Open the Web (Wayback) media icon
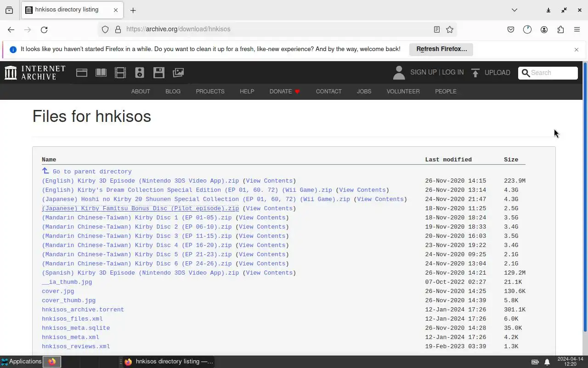This screenshot has width=588, height=368. coord(82,73)
